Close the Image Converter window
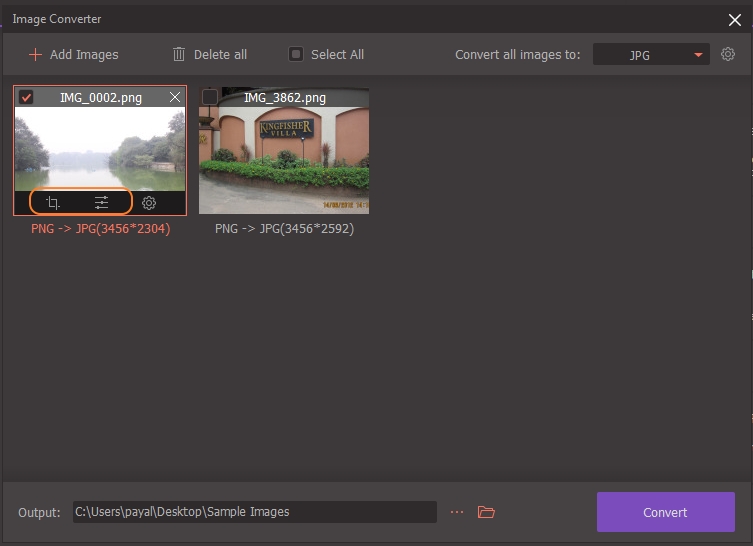The width and height of the screenshot is (753, 546). point(735,19)
